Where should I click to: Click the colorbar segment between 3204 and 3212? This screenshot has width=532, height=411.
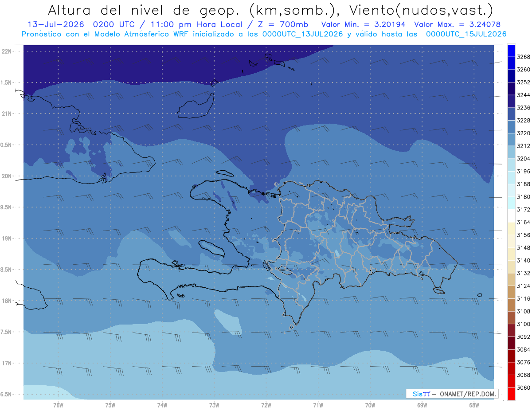[511, 152]
